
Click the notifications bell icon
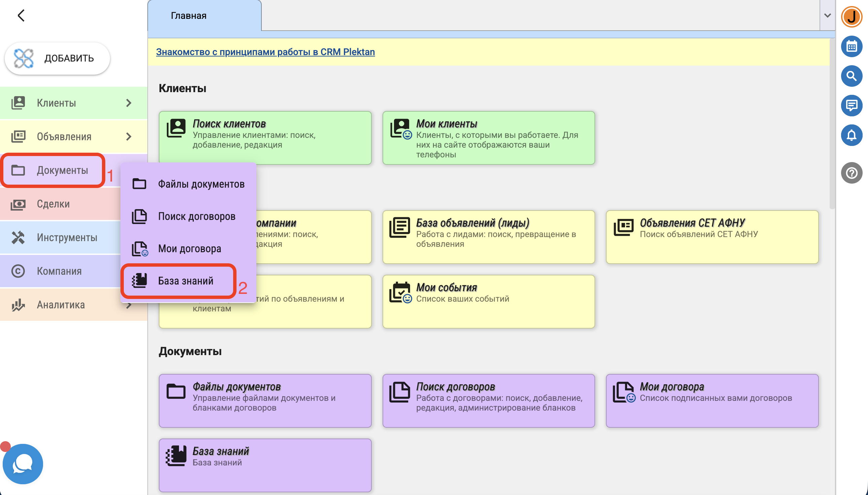pos(851,135)
